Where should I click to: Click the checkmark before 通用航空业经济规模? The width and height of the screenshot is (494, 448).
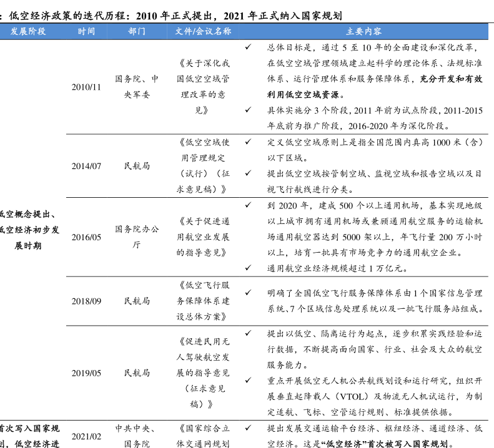click(249, 268)
